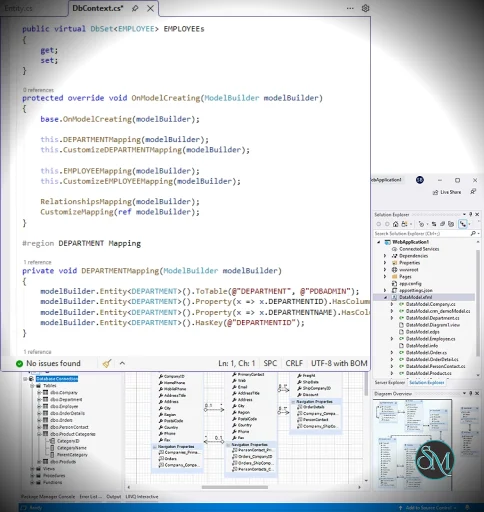Select DataModel.Employee.cs file

click(430, 339)
